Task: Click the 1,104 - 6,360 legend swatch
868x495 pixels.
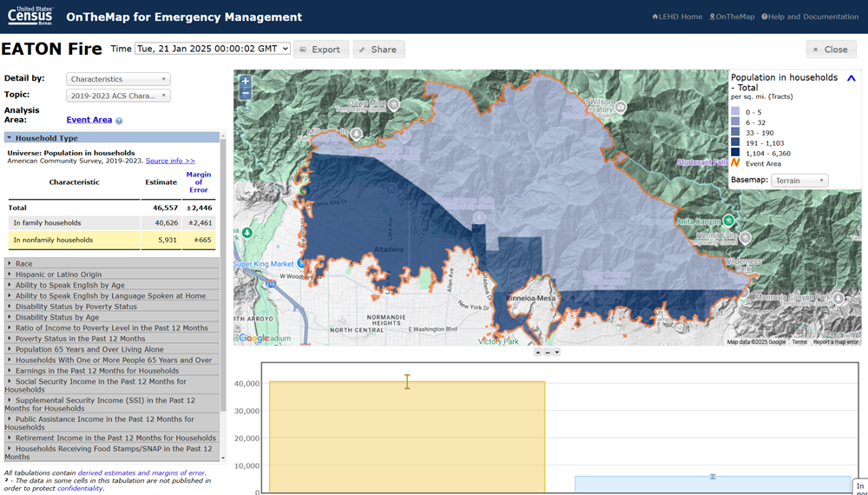Action: pyautogui.click(x=736, y=153)
